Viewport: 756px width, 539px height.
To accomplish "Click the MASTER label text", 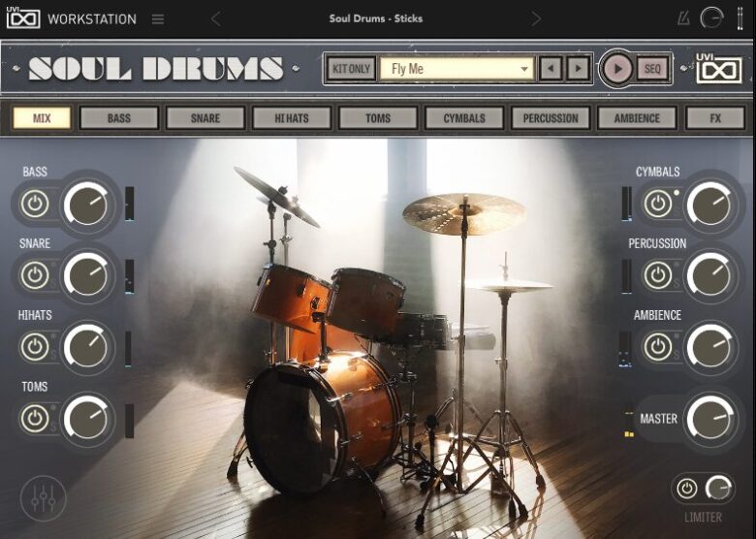I will 658,419.
